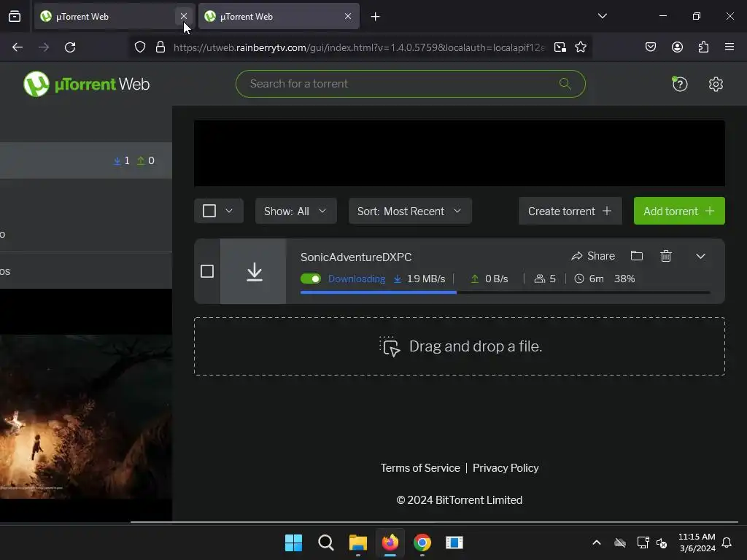Click green Add torrent button
Image resolution: width=747 pixels, height=560 pixels.
679,211
